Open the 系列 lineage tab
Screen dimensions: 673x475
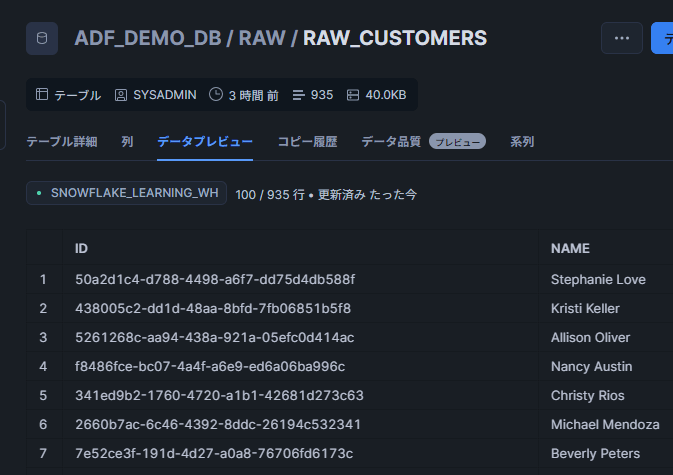point(522,142)
